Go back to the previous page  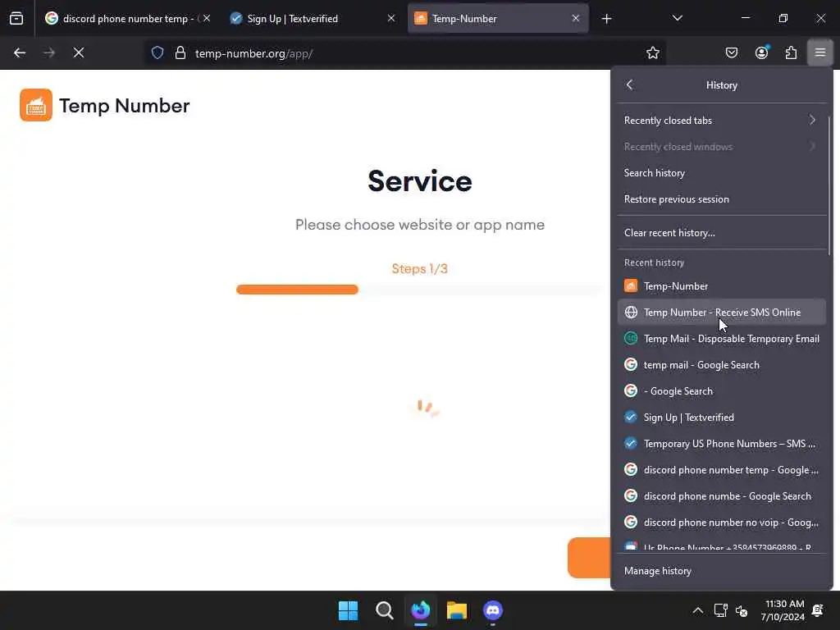click(x=20, y=52)
